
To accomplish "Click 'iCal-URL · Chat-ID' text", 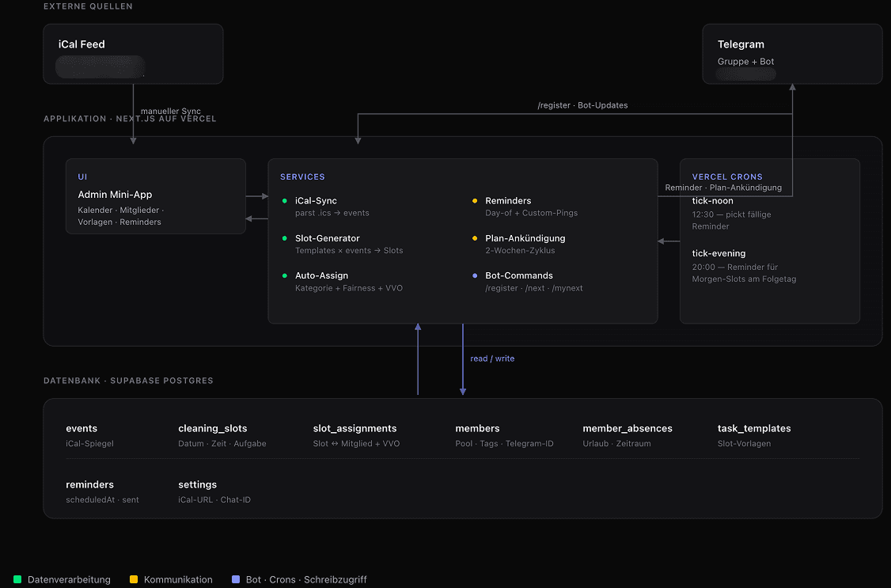I will tap(214, 500).
